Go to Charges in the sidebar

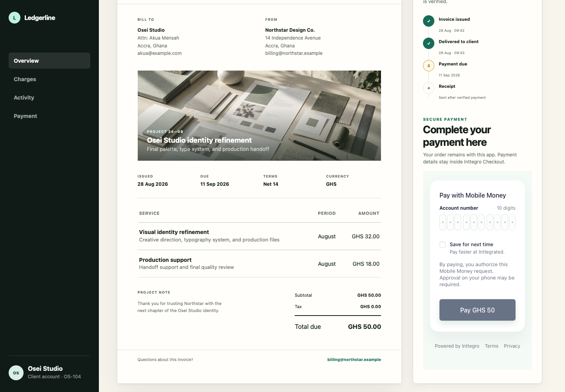point(49,79)
